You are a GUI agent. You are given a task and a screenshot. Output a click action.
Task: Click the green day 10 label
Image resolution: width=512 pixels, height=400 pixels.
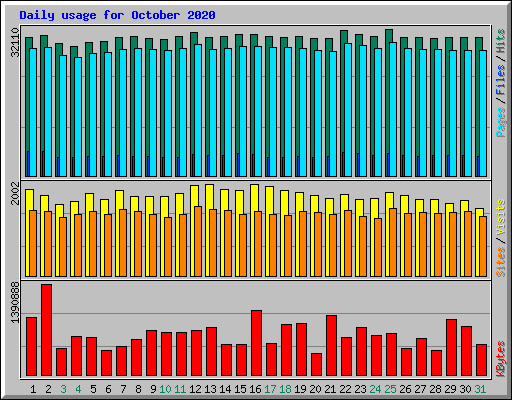pyautogui.click(x=165, y=389)
